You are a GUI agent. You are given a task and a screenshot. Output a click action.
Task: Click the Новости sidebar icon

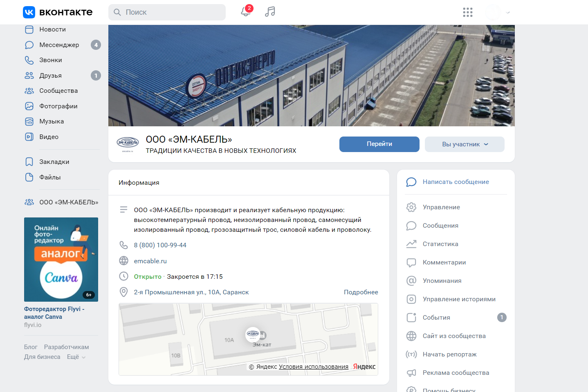(x=29, y=29)
